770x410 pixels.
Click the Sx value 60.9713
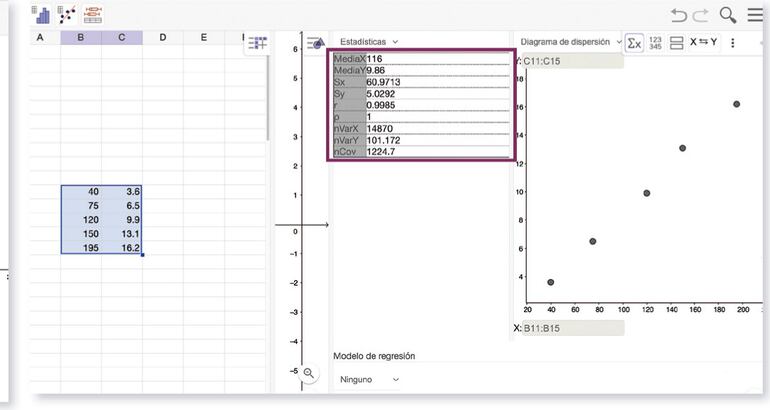point(384,82)
